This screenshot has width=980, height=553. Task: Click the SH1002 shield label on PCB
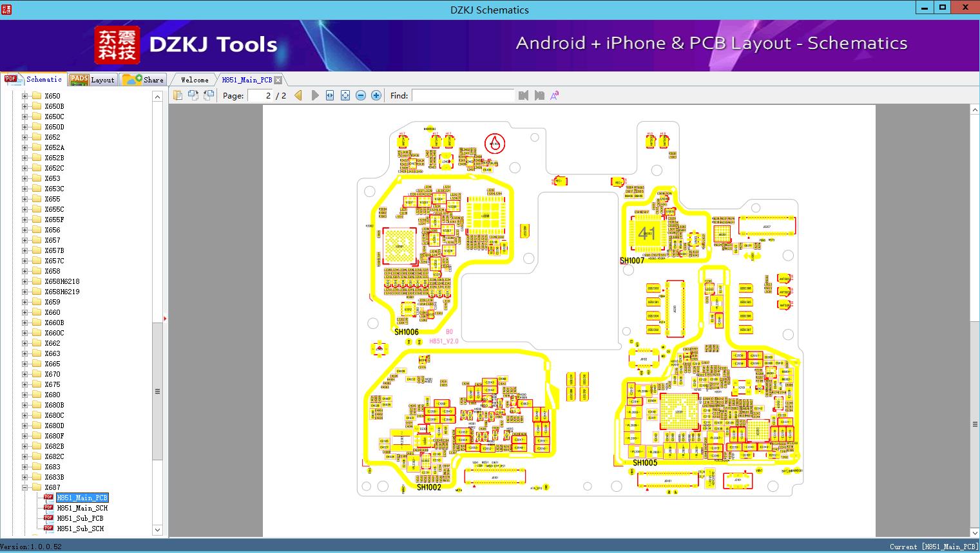click(x=429, y=487)
